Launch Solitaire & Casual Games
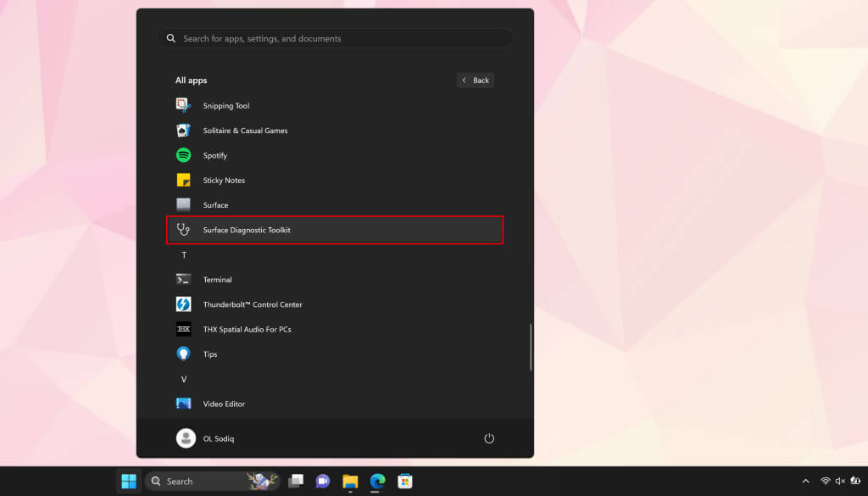 pyautogui.click(x=244, y=131)
